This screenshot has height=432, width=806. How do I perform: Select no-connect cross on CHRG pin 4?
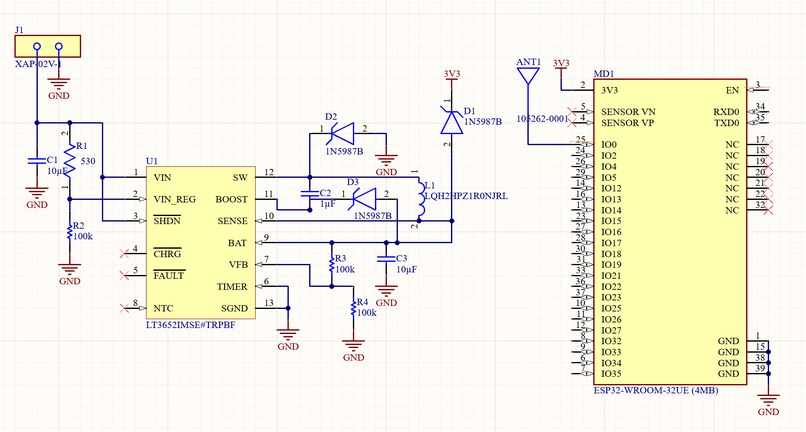pyautogui.click(x=124, y=253)
